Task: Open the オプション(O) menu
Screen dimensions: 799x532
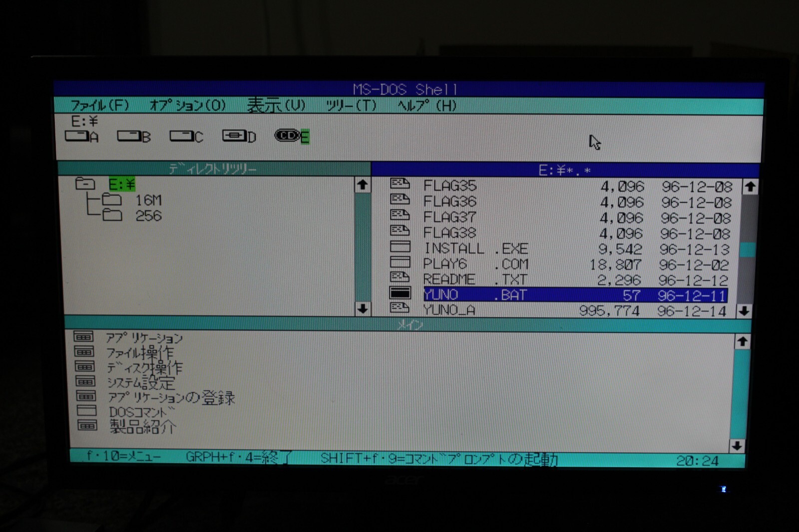Action: point(188,105)
